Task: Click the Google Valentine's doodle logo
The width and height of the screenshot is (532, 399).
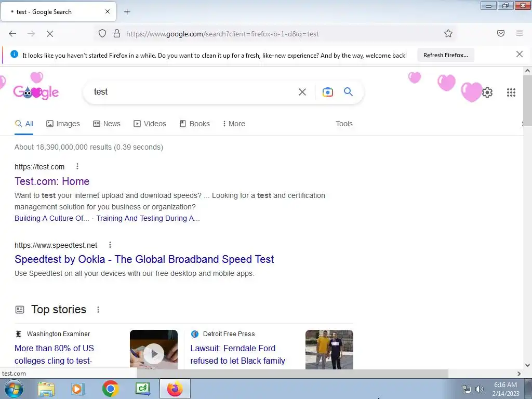Action: click(x=36, y=91)
